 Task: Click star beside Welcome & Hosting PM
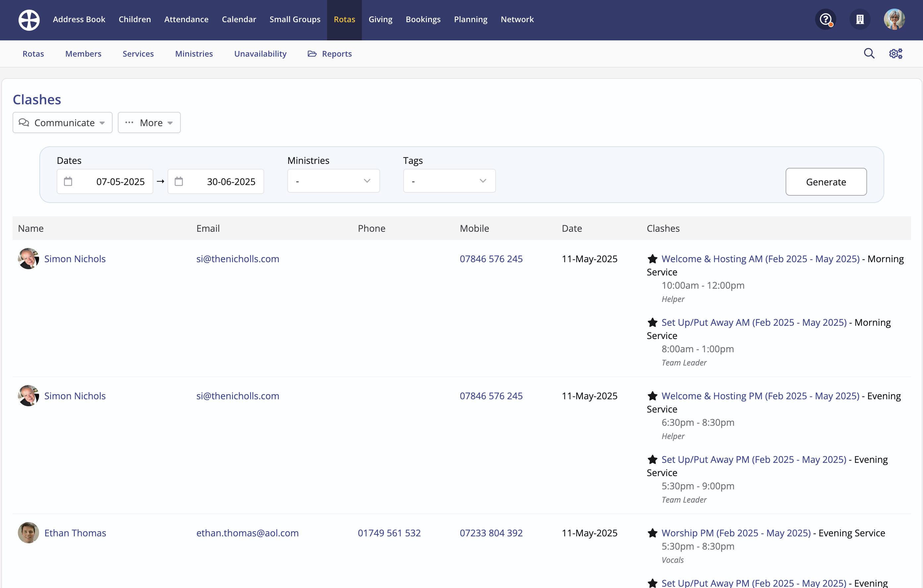pyautogui.click(x=653, y=396)
